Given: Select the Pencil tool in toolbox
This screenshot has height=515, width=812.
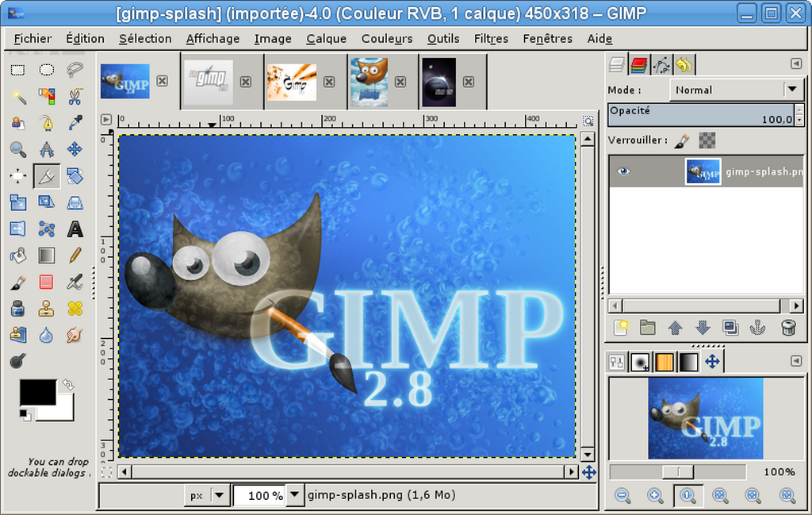Looking at the screenshot, I should [x=75, y=256].
